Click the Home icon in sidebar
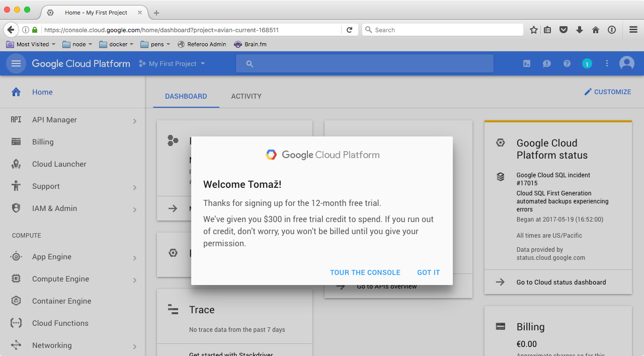Screen dimensions: 644x356 pyautogui.click(x=16, y=92)
